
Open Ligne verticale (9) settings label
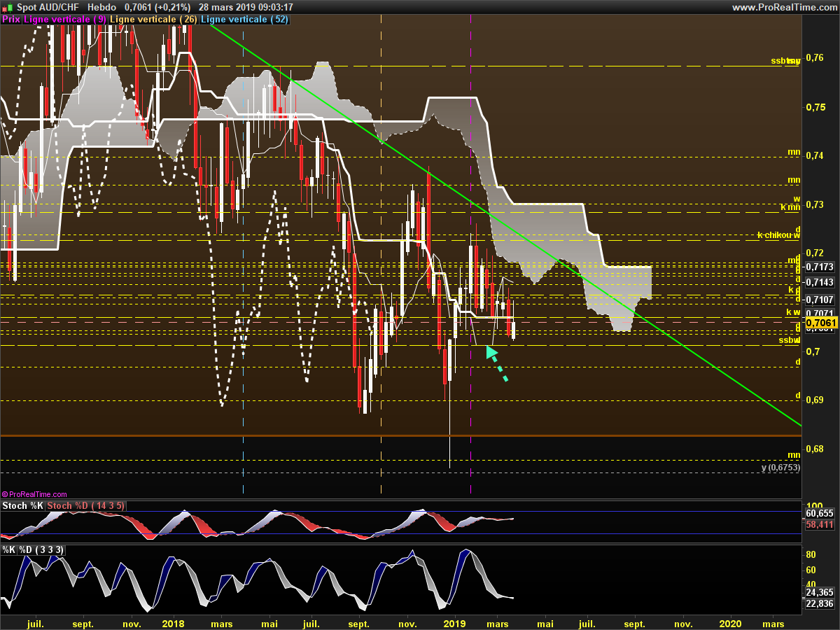coord(64,20)
